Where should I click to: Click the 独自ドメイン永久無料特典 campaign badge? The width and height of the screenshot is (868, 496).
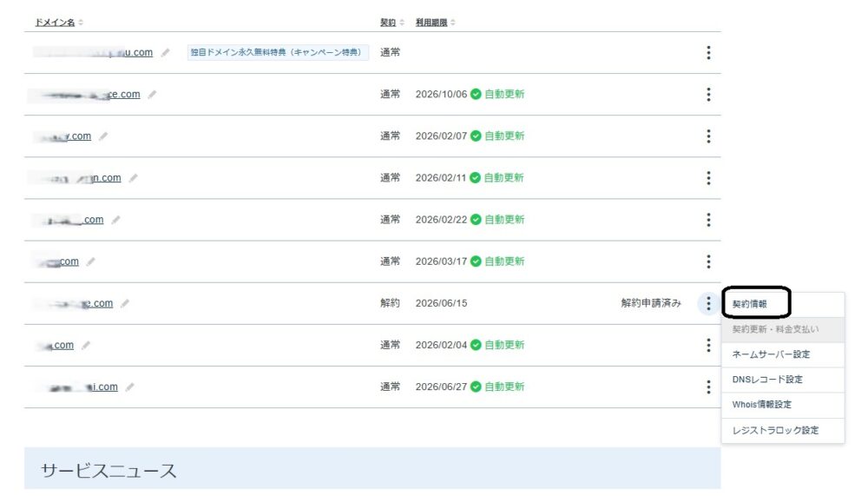pos(278,53)
